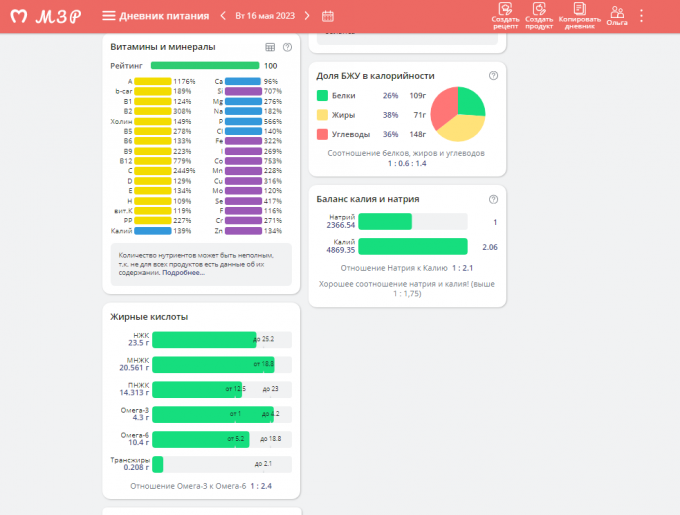Go to next day in date navigator

[306, 16]
